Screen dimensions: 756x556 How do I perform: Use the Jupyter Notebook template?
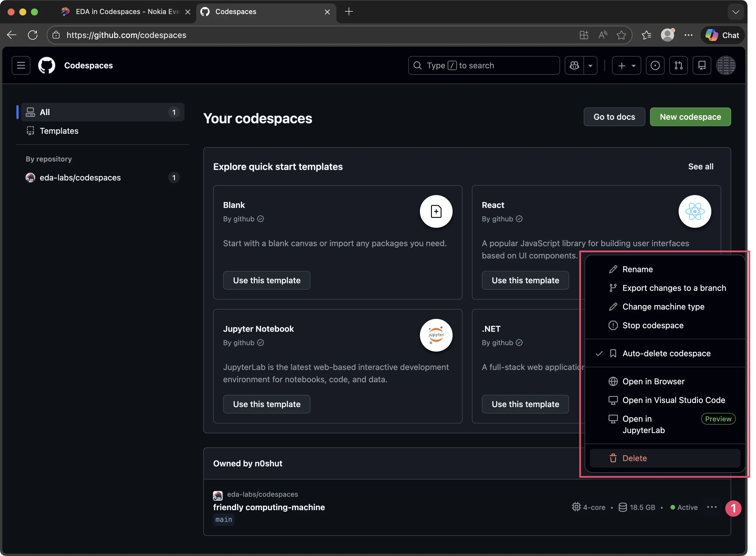(x=267, y=404)
